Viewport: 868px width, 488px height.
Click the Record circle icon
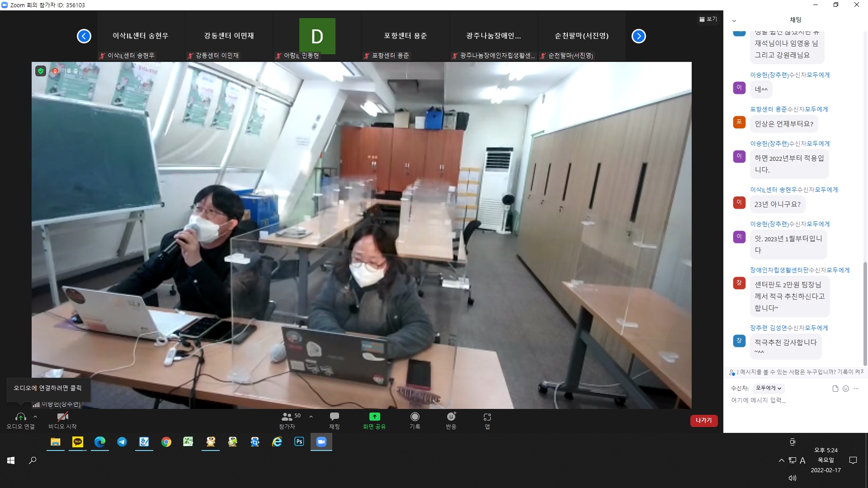pos(415,417)
